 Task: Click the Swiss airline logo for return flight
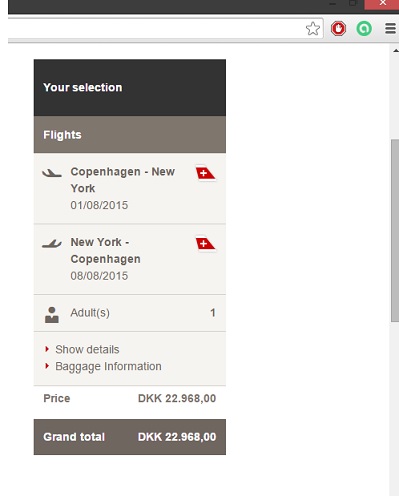[x=205, y=244]
